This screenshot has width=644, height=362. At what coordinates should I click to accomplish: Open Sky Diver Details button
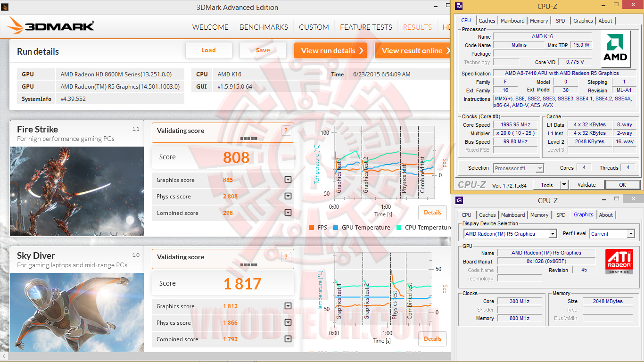click(432, 339)
